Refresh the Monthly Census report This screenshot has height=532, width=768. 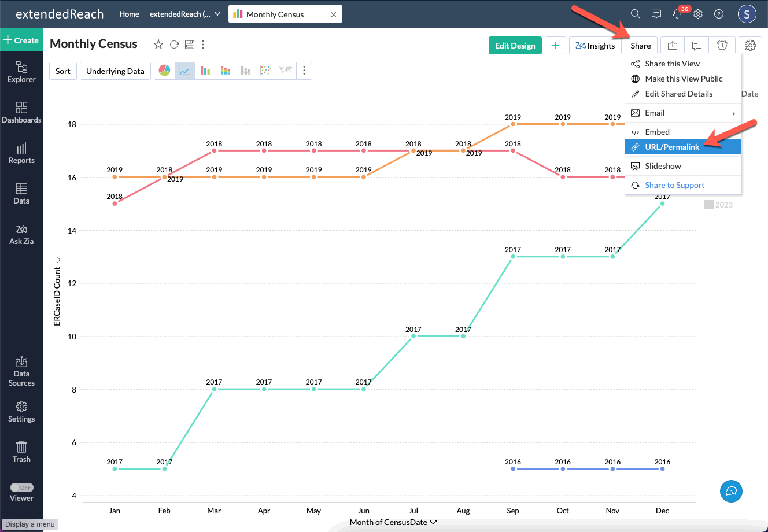pyautogui.click(x=174, y=45)
